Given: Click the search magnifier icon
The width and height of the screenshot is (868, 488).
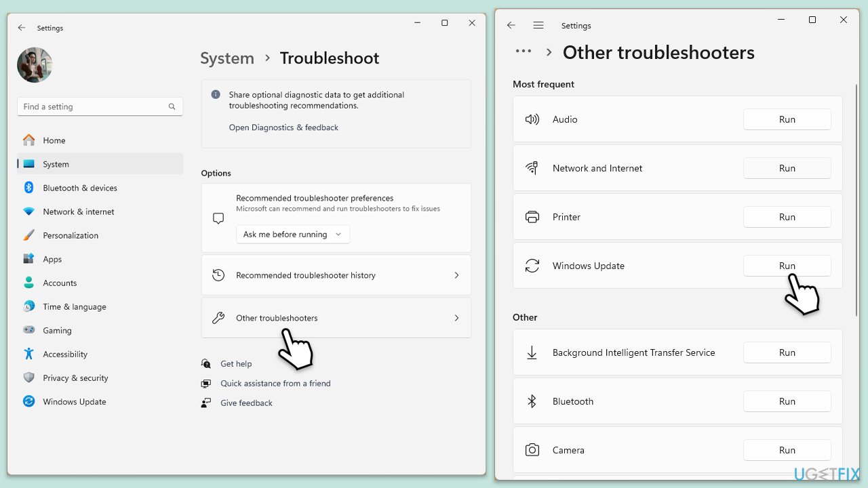Looking at the screenshot, I should click(172, 106).
